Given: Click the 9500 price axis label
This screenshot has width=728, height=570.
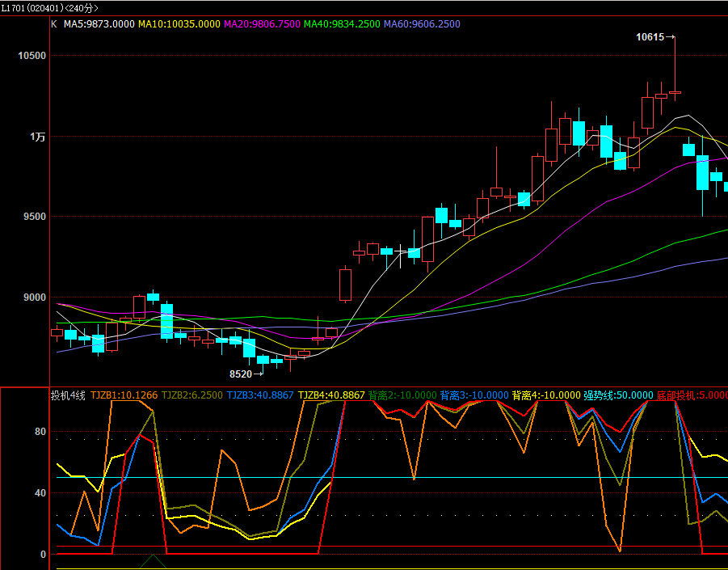Looking at the screenshot, I should point(35,217).
